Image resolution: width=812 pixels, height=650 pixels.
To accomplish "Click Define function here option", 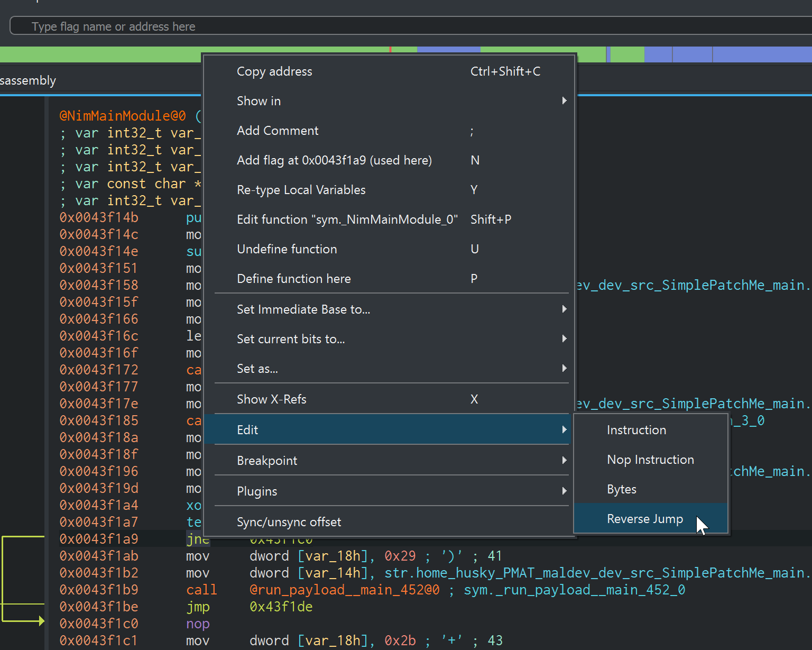I will tap(293, 279).
